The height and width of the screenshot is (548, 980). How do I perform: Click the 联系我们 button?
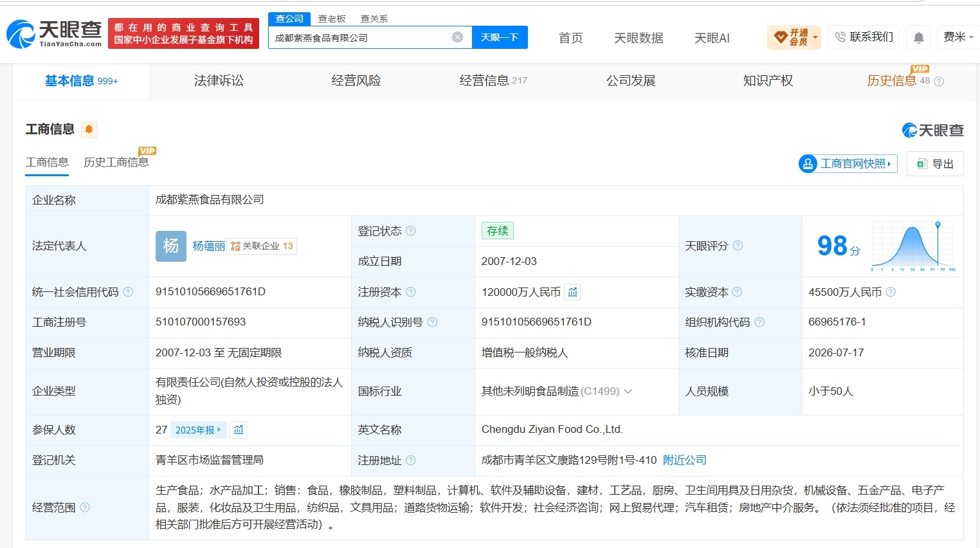tap(864, 37)
